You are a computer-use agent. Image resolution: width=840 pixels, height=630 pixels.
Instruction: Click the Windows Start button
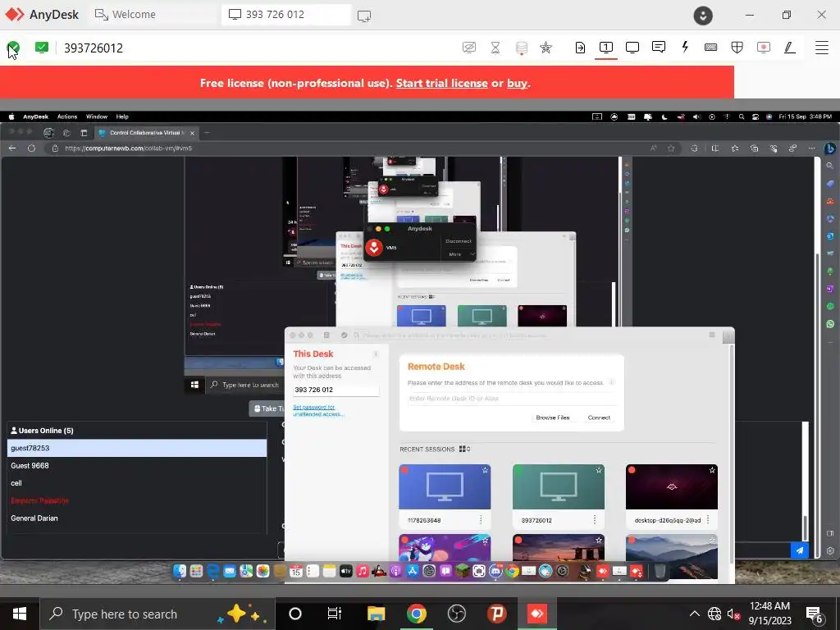20,614
